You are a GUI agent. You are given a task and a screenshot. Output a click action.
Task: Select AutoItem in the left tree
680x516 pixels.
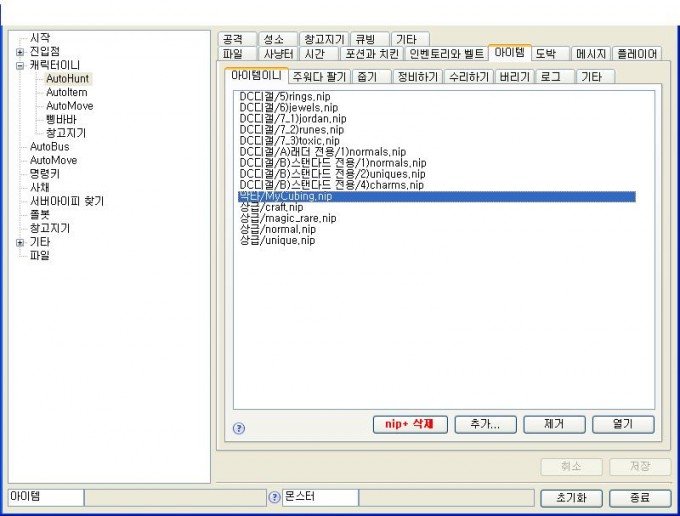point(66,92)
